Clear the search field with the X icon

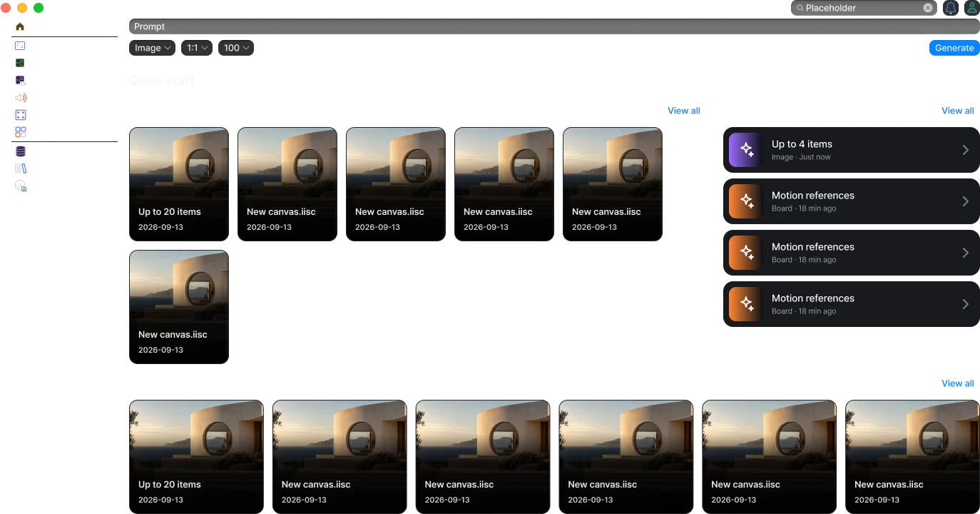click(x=928, y=8)
